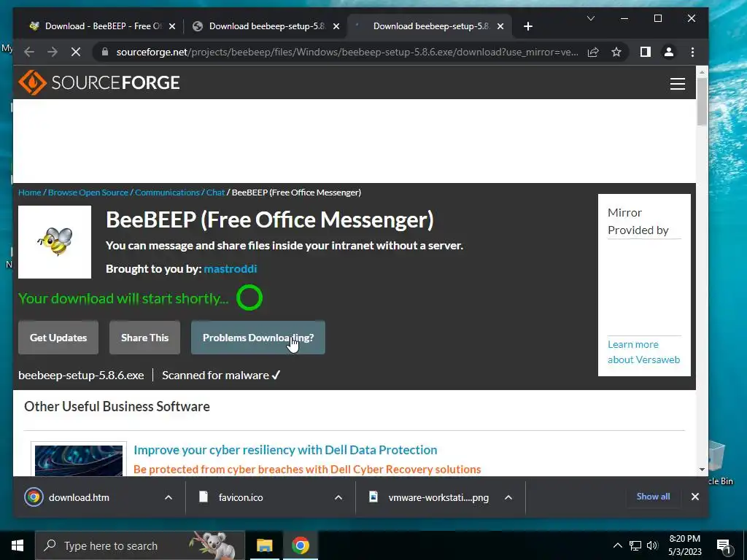
Task: Click the Get Updates button
Action: click(x=58, y=338)
